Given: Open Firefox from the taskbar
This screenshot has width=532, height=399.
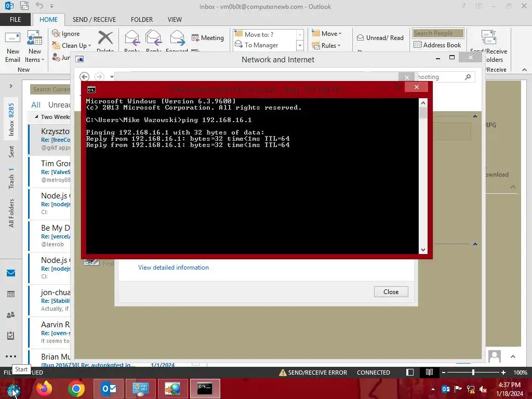Looking at the screenshot, I should (x=44, y=389).
